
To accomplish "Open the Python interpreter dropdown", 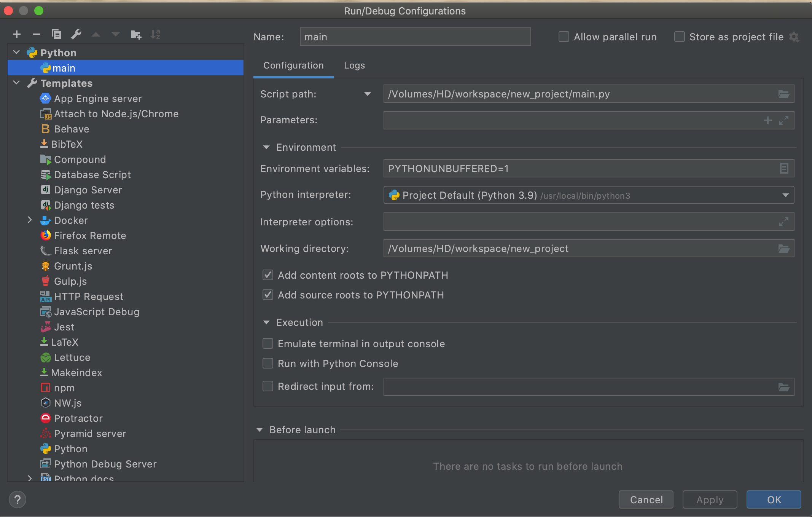I will [785, 195].
